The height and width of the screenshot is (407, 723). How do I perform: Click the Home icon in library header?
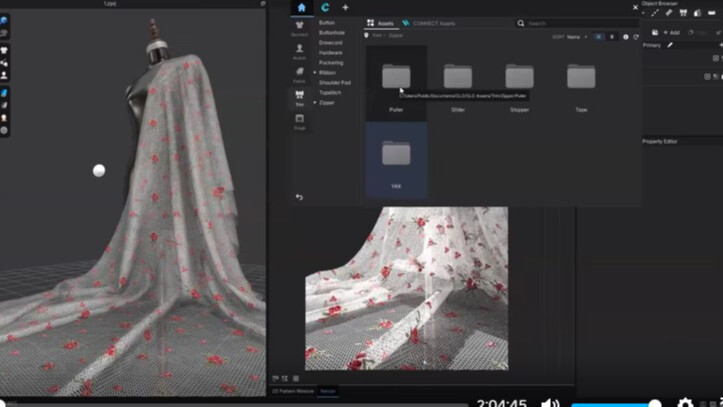(301, 7)
